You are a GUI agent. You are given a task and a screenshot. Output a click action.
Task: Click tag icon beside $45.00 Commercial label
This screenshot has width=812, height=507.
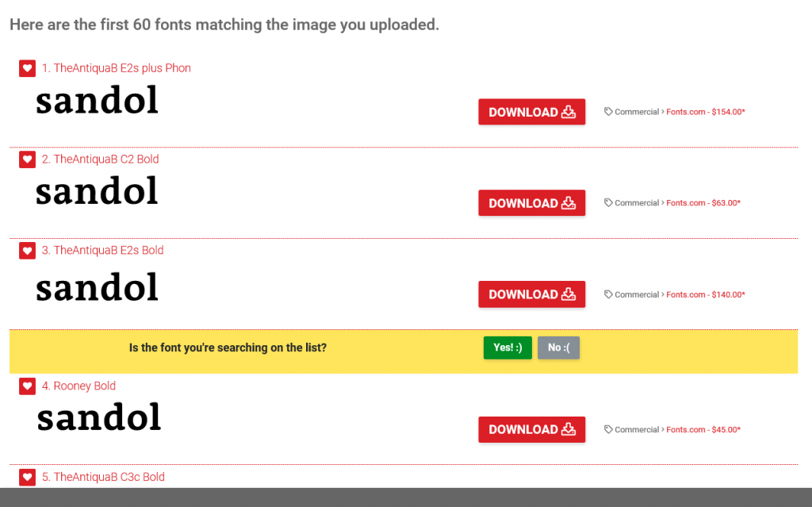608,429
